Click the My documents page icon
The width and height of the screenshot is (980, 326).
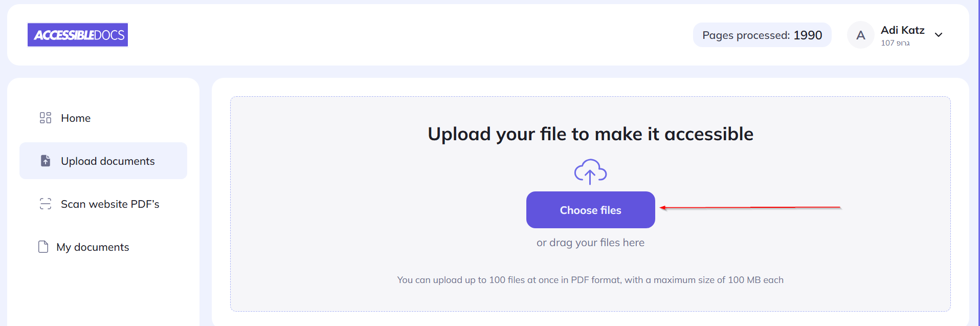(42, 247)
